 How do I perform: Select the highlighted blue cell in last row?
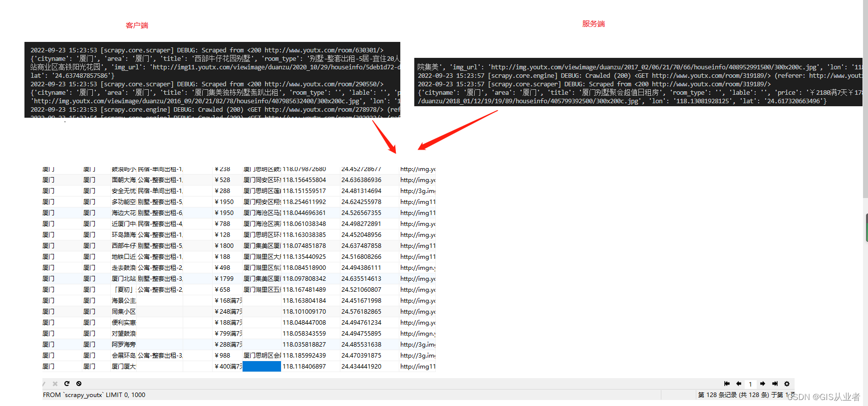(262, 367)
